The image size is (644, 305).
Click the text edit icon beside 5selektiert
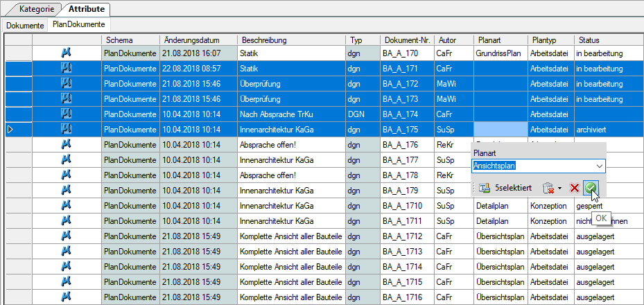[485, 188]
